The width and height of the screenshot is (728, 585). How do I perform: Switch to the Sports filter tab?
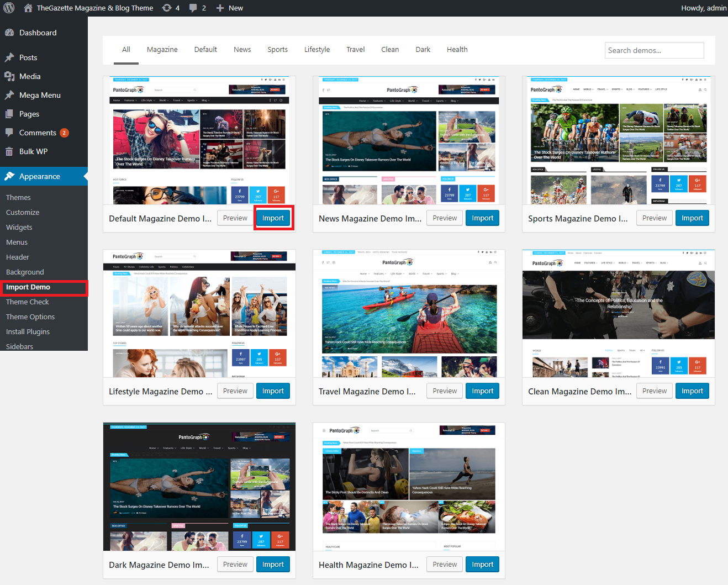click(x=277, y=49)
